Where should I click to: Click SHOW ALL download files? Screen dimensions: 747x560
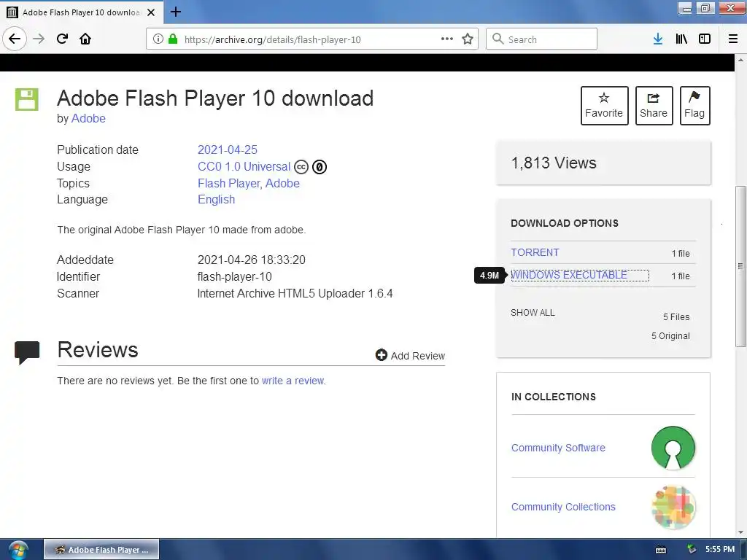[x=533, y=313]
